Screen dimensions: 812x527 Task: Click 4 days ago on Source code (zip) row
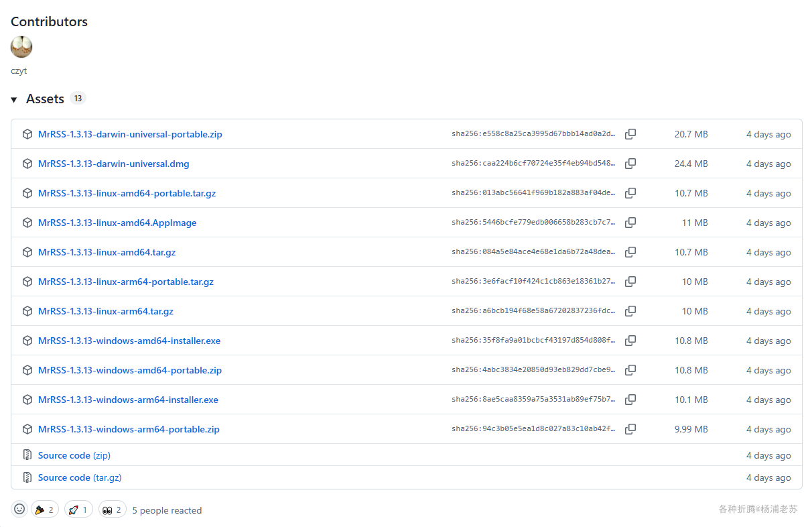pyautogui.click(x=768, y=455)
